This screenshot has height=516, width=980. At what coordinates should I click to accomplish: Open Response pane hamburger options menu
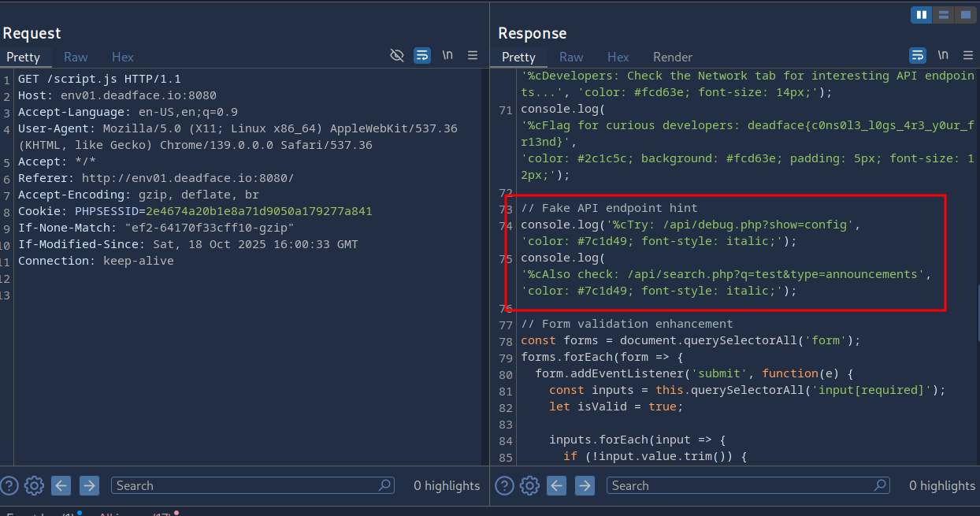pyautogui.click(x=968, y=55)
